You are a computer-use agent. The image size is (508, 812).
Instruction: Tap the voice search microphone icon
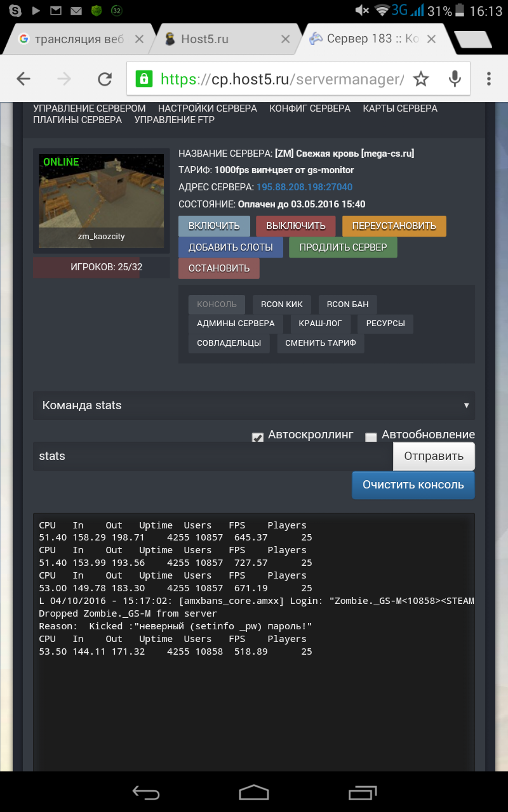tap(455, 79)
